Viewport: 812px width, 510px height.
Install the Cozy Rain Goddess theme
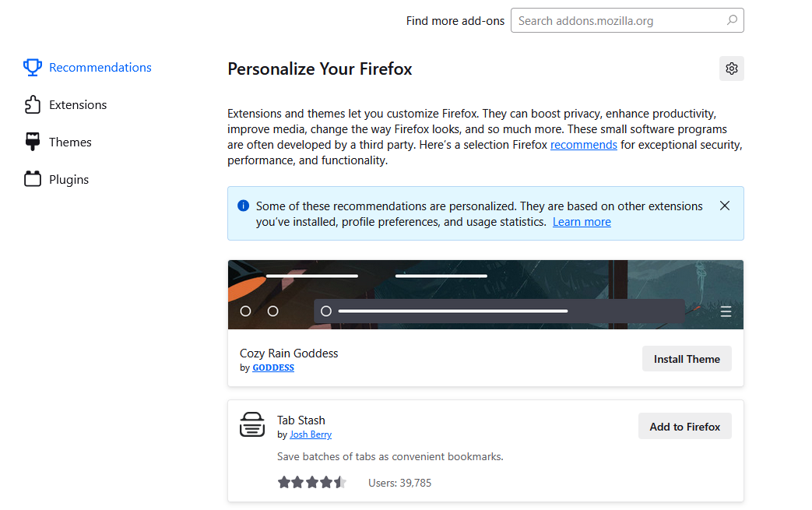point(686,359)
